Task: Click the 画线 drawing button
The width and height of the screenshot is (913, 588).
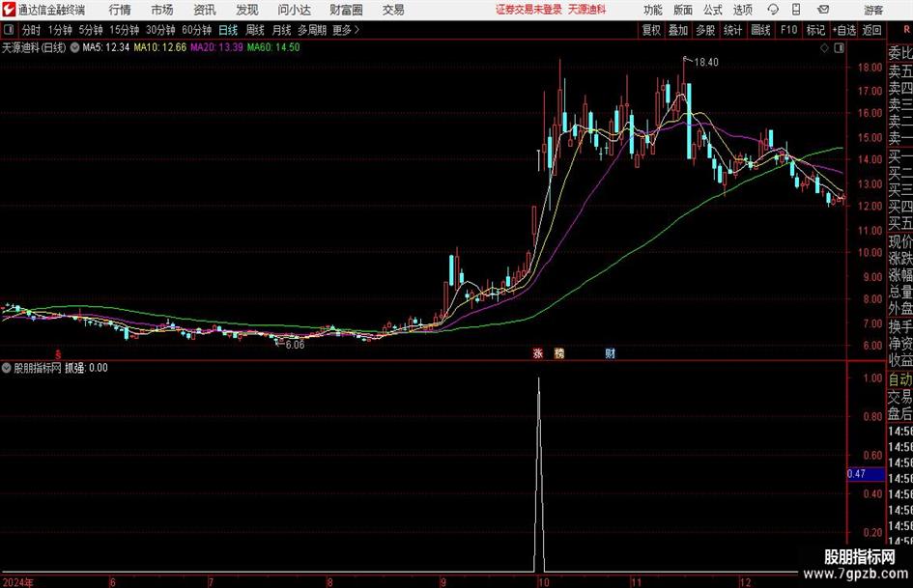Action: (x=760, y=30)
